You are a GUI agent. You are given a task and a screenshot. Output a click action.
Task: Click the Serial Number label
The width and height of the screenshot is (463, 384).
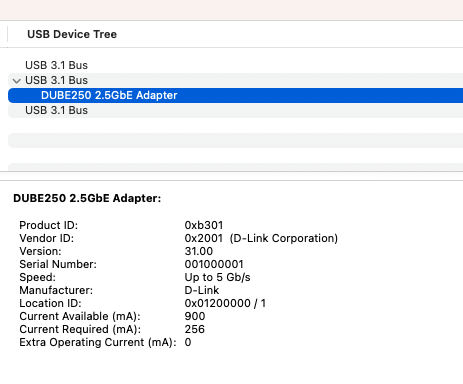58,264
